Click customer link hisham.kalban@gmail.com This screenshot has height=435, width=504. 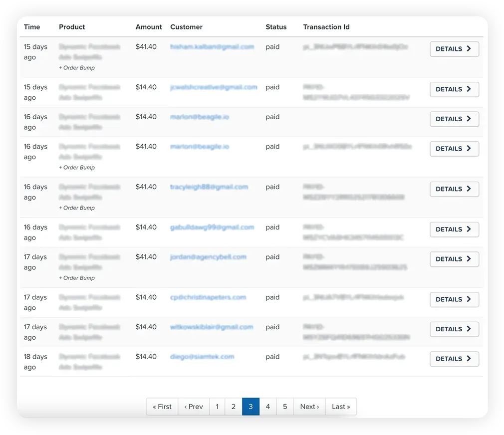pos(212,46)
